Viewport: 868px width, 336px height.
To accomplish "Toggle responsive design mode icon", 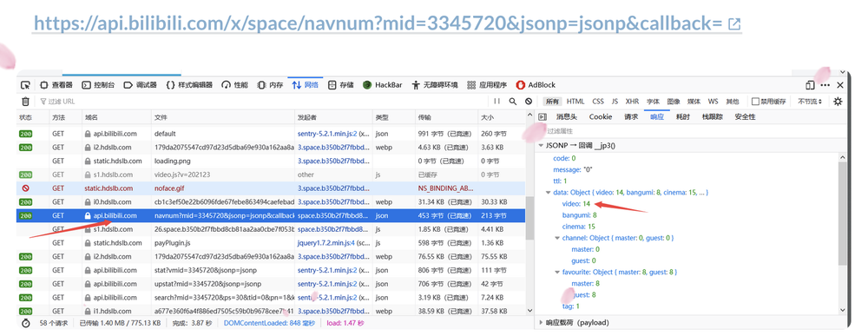I will (810, 85).
